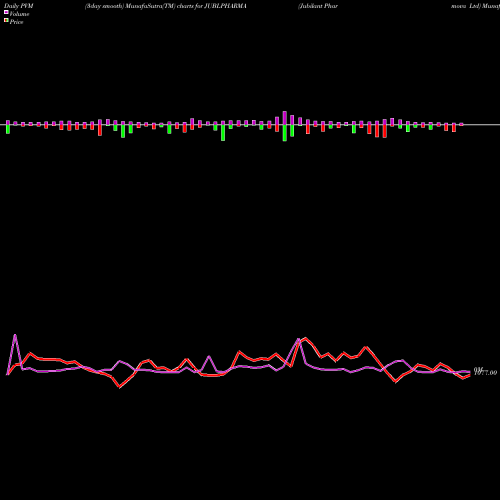Click the price value label 1077.00
This screenshot has width=500, height=500.
486,372
